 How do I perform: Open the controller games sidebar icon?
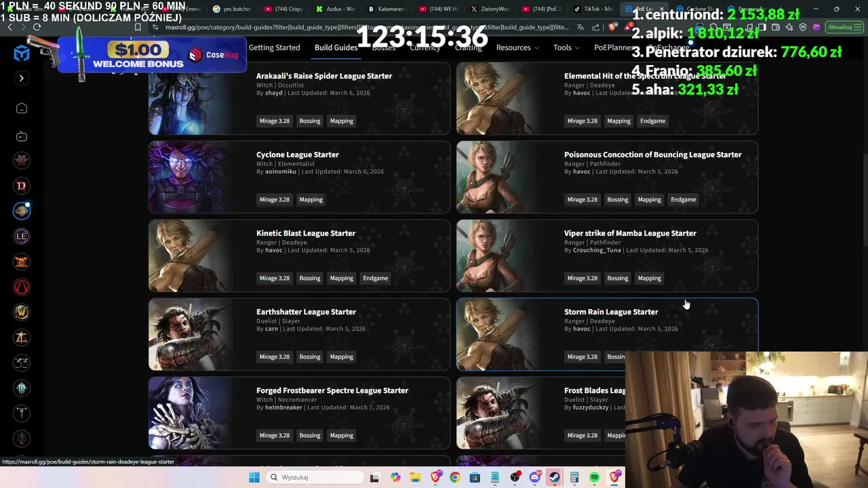[22, 136]
